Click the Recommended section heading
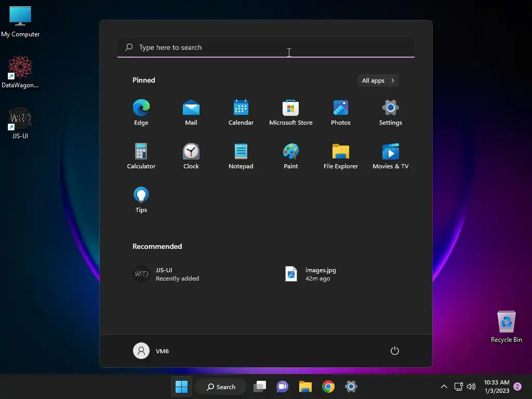532x399 pixels. coord(157,246)
